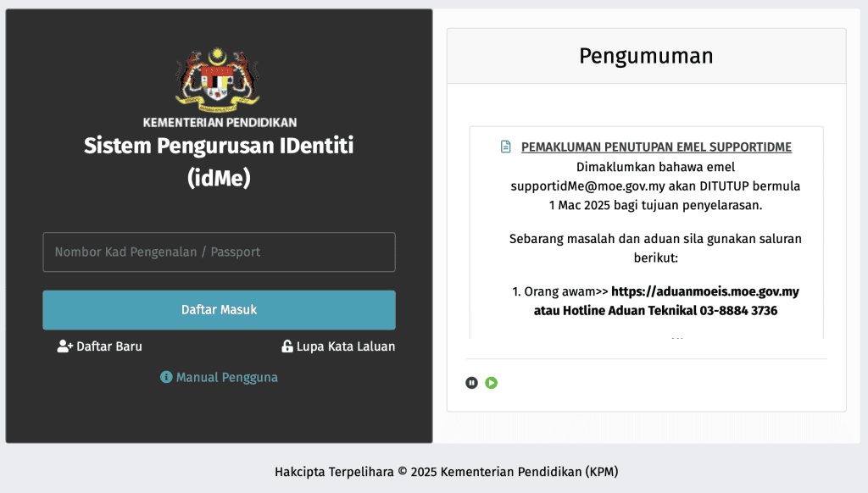
Task: Click the supportidMe@moe.gov.my email text
Action: click(x=587, y=186)
